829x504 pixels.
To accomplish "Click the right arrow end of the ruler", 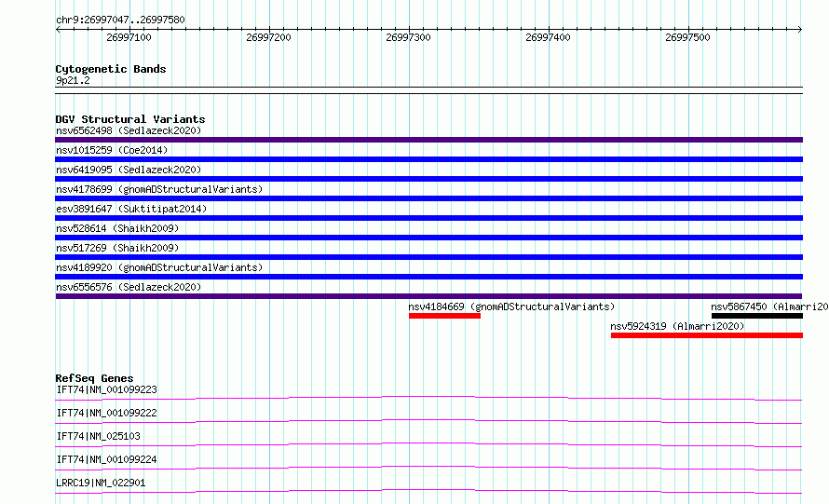I will (800, 29).
